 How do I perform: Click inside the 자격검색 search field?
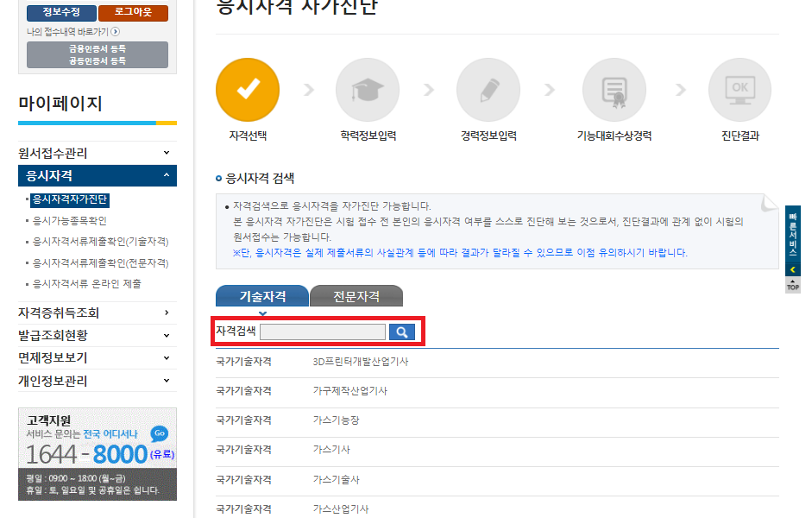323,332
